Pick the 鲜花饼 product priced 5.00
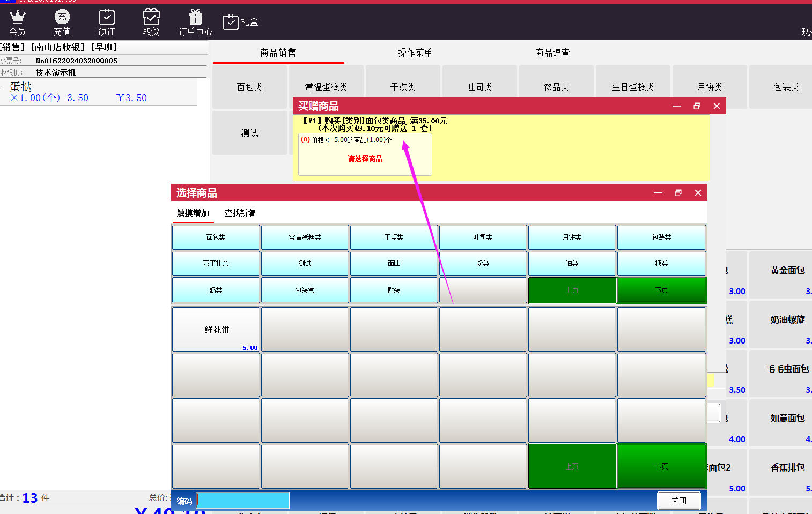812x514 pixels. (216, 329)
